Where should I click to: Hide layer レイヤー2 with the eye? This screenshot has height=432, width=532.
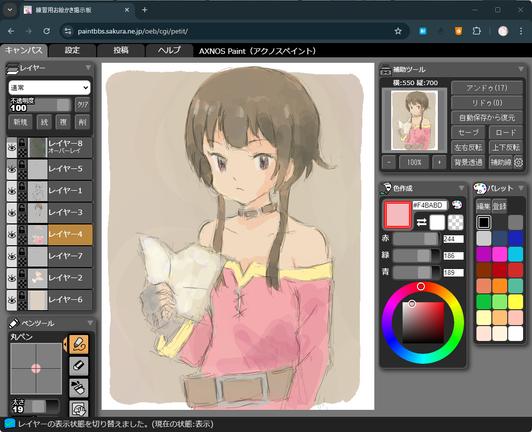[12, 278]
